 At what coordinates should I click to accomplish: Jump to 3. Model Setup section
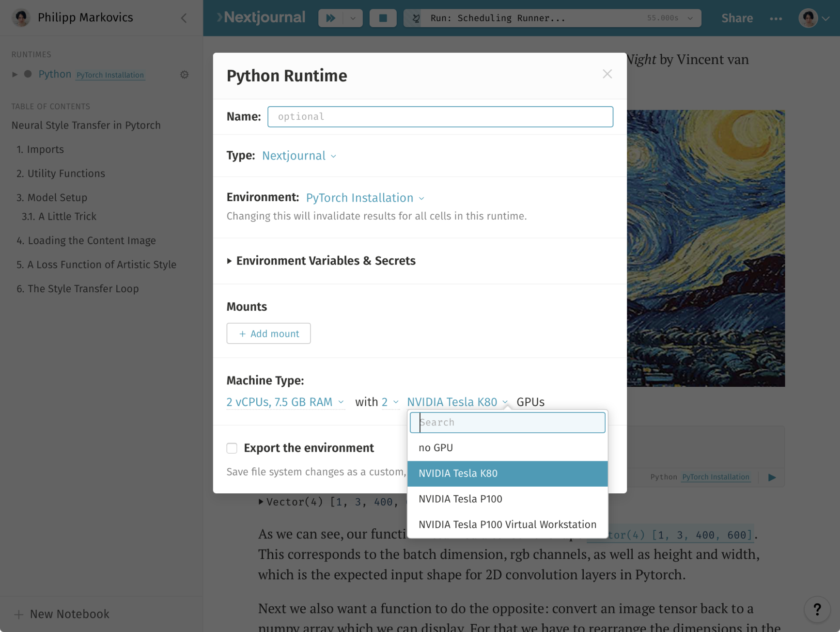tap(52, 198)
